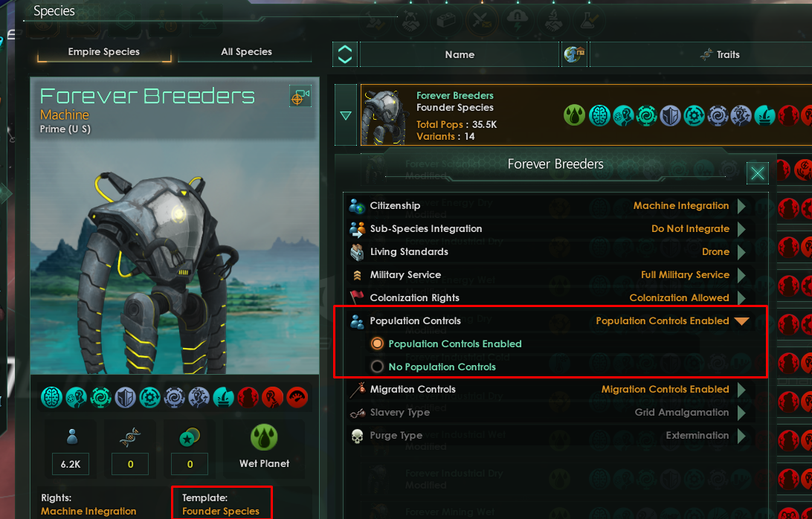Click the green droplet trait in species row

[574, 115]
